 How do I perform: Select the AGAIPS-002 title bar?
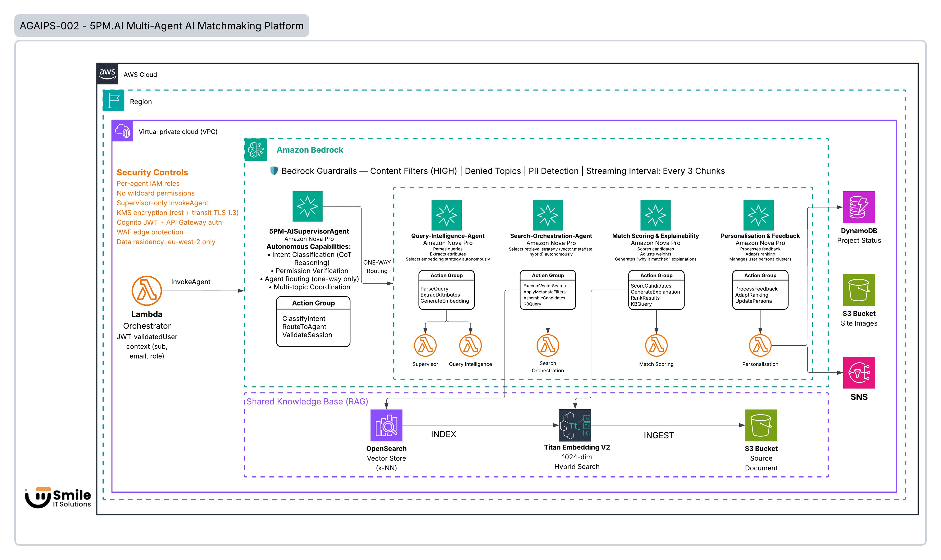tap(161, 26)
